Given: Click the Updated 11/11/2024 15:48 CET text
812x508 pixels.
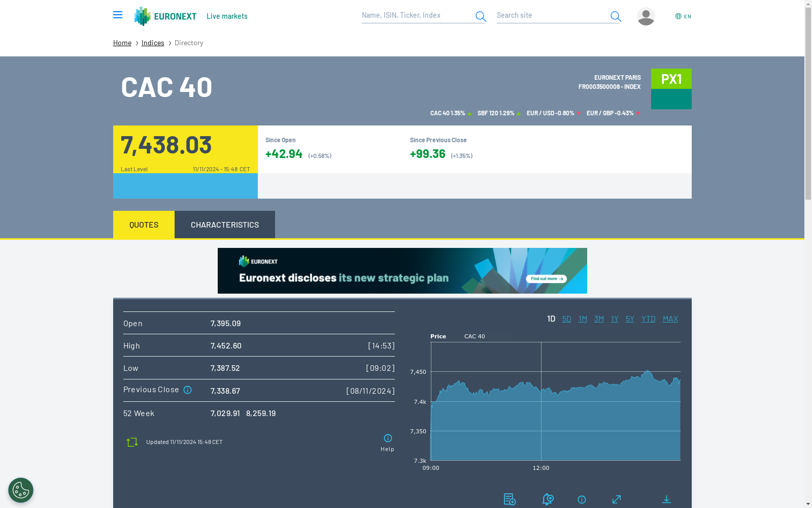Looking at the screenshot, I should tap(184, 442).
